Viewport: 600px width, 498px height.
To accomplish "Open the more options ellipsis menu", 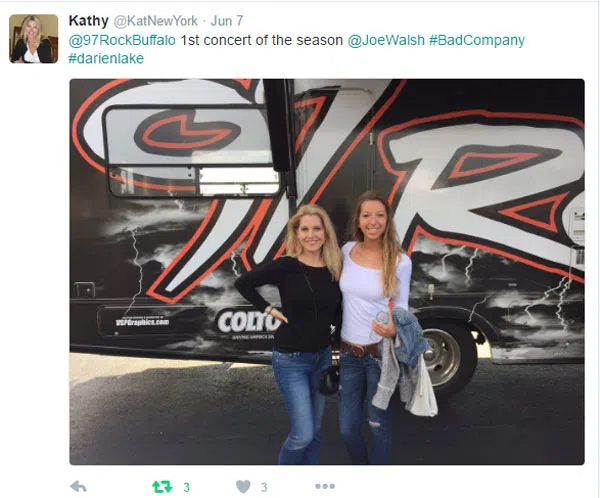I will click(x=325, y=487).
